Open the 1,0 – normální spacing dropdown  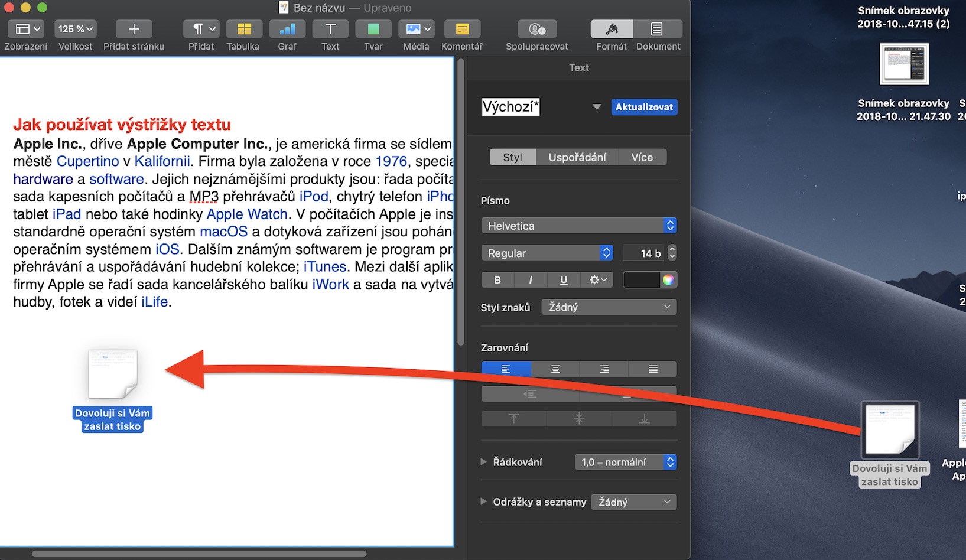click(x=625, y=462)
